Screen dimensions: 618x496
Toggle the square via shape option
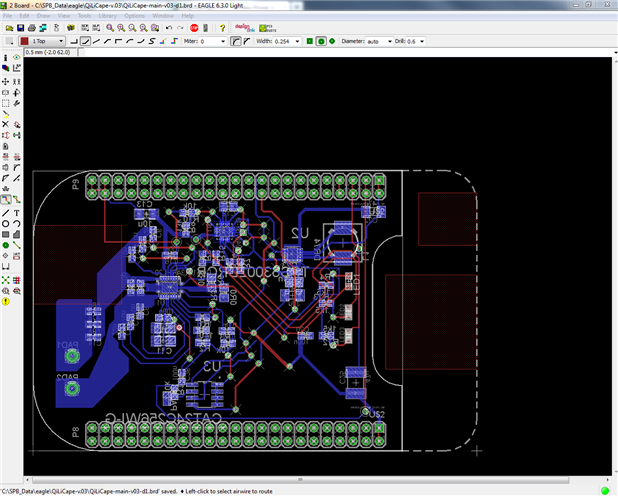pos(310,41)
